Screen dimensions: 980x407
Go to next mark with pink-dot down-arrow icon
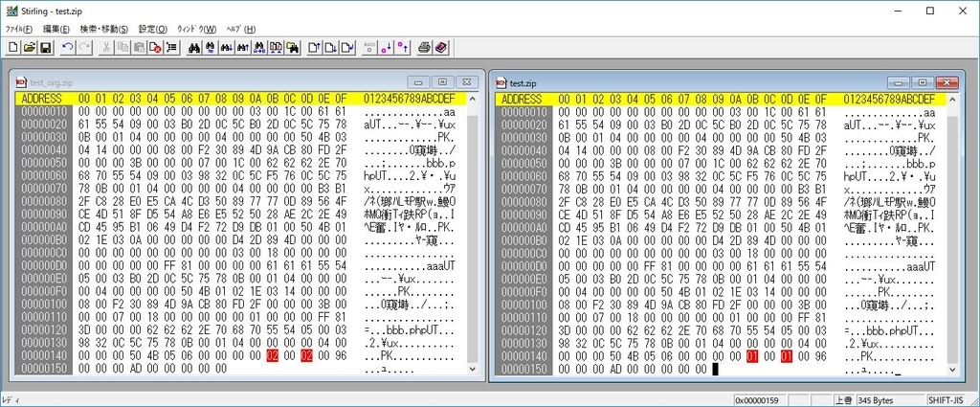387,48
